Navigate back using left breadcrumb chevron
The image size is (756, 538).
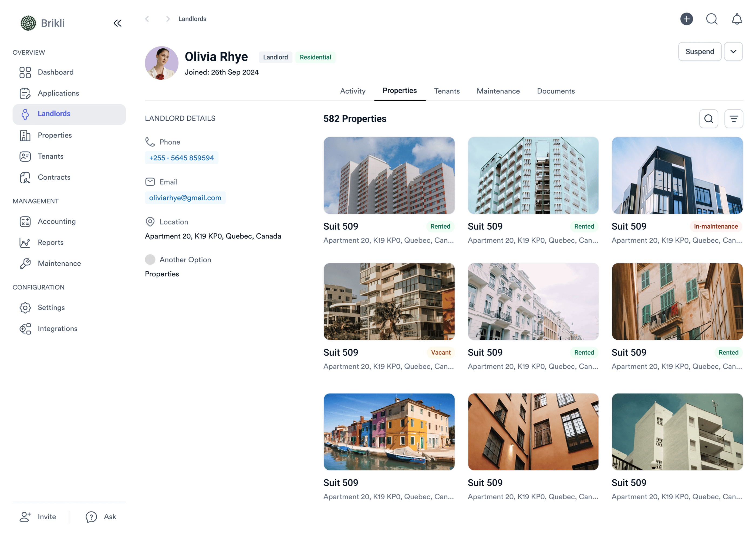pyautogui.click(x=147, y=19)
